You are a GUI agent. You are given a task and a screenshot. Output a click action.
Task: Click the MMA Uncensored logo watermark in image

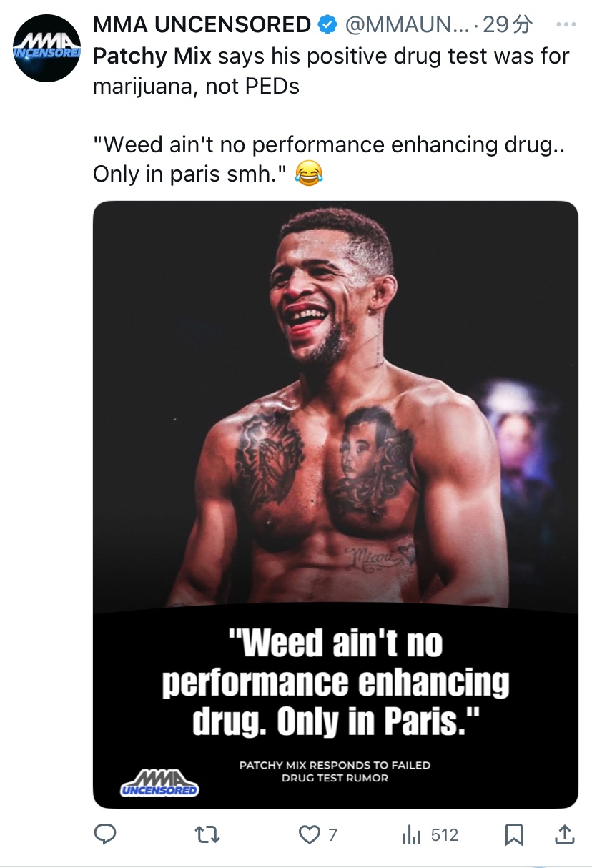click(x=159, y=782)
